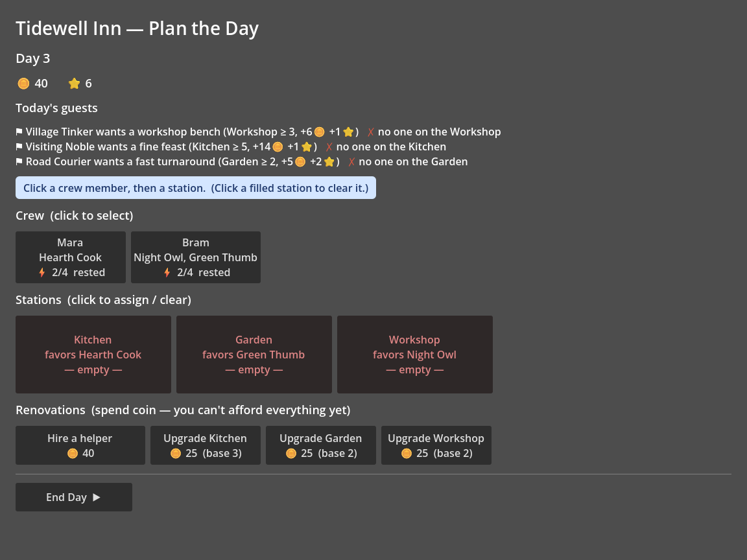Click the blue crew-then-station instruction banner
The image size is (747, 560).
click(x=196, y=187)
